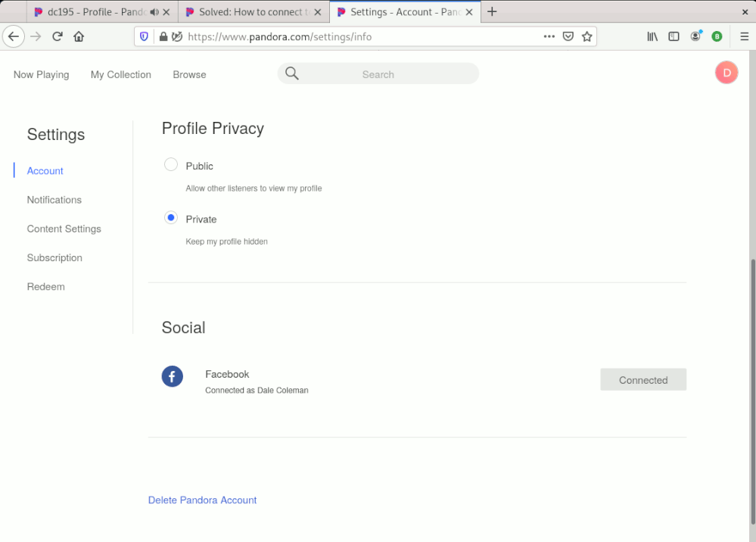This screenshot has height=542, width=756.
Task: Click the Connected button for Facebook
Action: (x=642, y=379)
